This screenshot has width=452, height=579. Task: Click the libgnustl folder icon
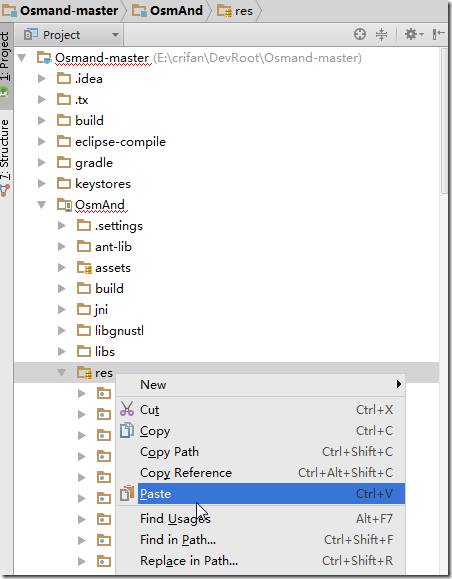84,330
